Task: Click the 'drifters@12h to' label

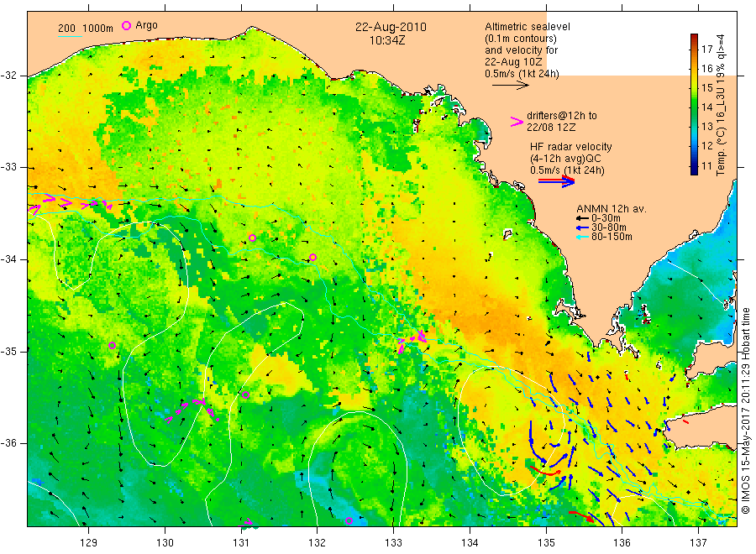Action: [x=562, y=116]
